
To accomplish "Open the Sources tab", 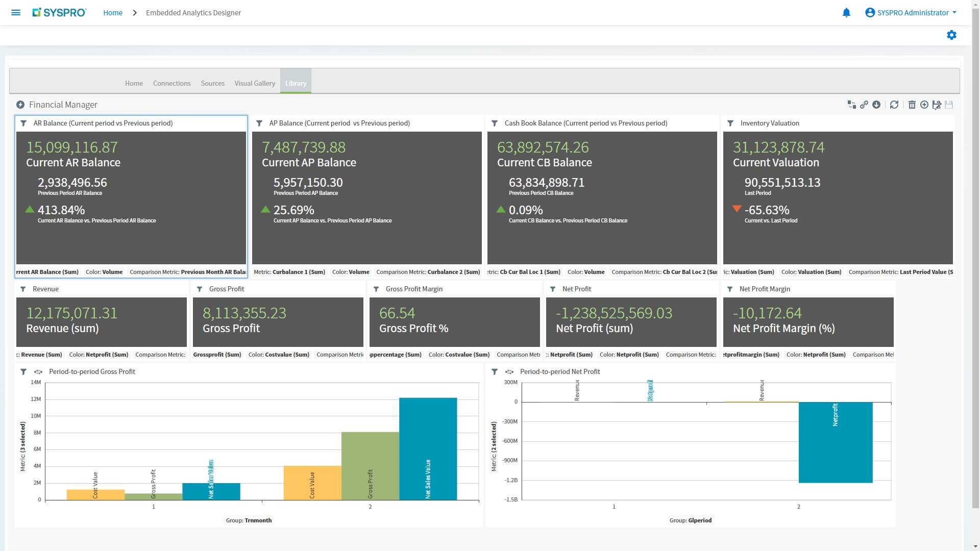I will click(212, 83).
